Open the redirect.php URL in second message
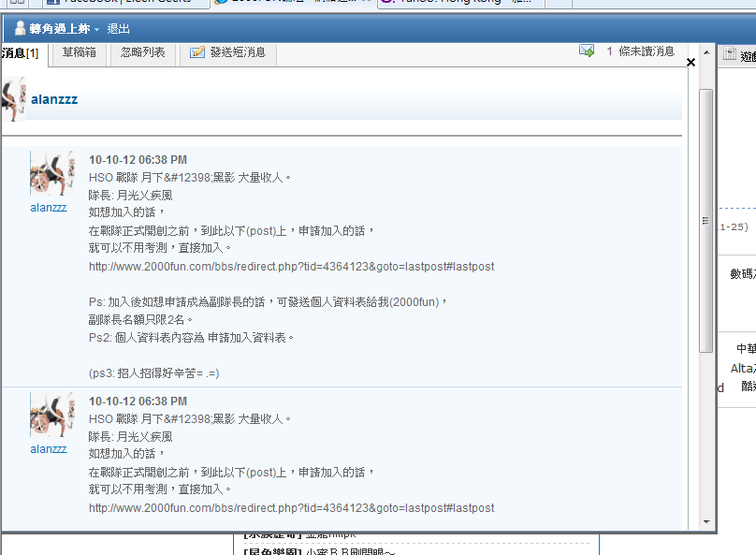756x555 pixels. click(x=291, y=508)
